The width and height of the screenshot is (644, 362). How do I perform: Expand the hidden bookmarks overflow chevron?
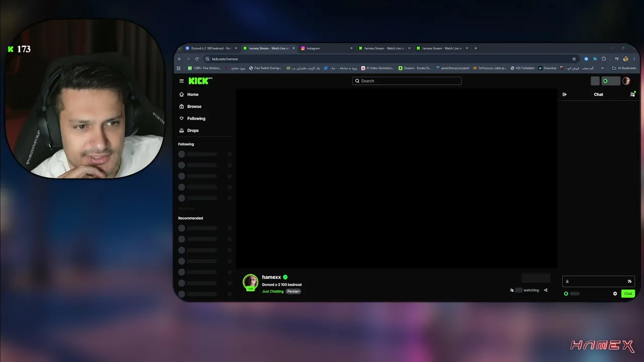[602, 68]
